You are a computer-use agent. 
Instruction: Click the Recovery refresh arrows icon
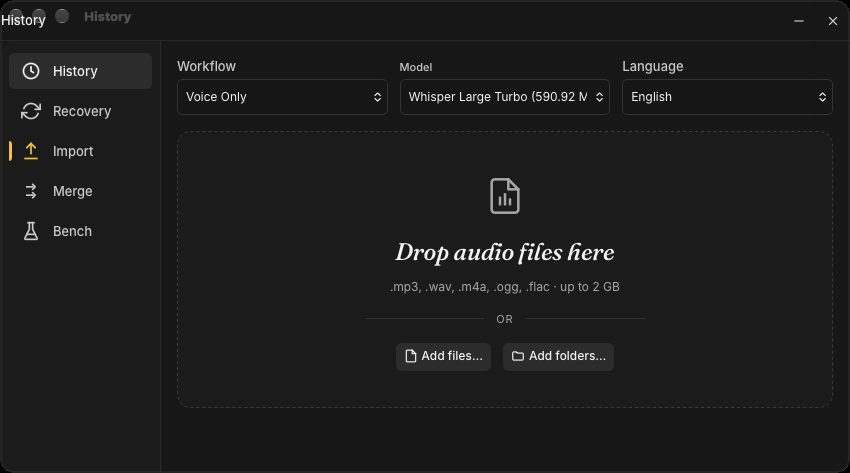[31, 111]
